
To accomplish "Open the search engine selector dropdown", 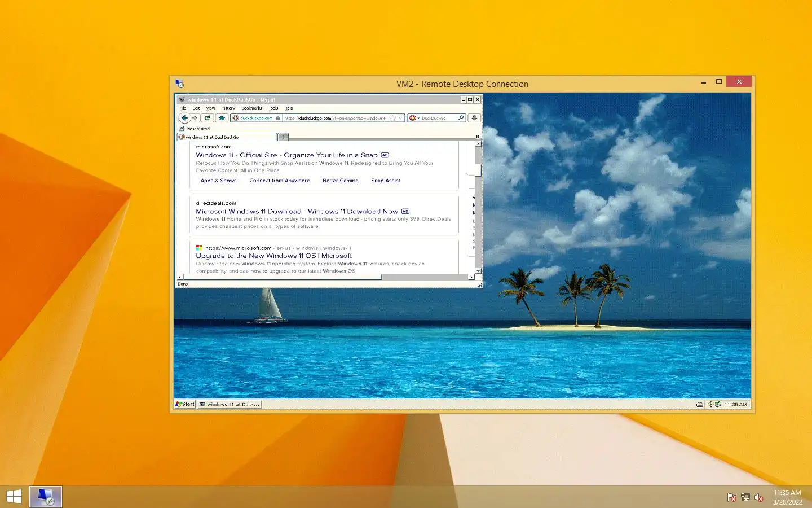I will 414,118.
